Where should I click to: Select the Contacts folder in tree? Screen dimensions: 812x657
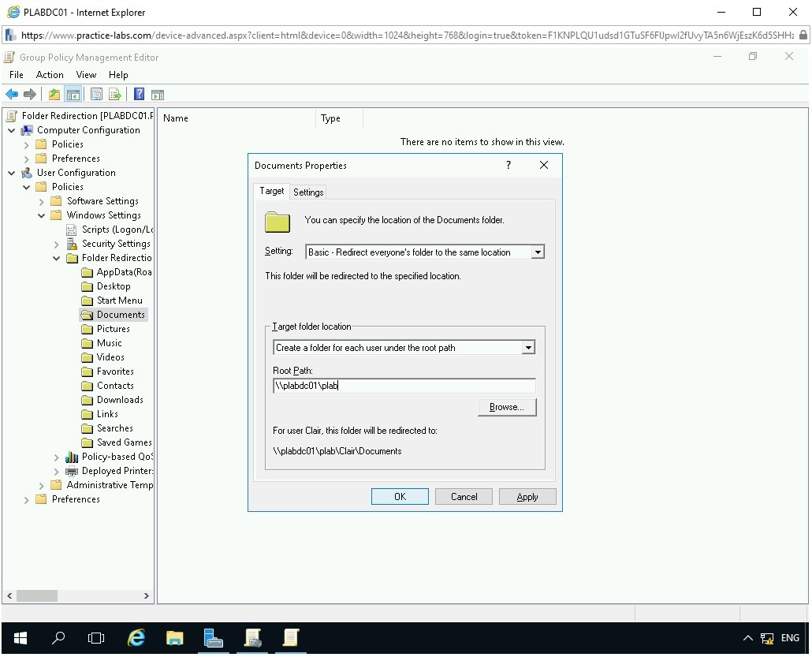coord(108,386)
